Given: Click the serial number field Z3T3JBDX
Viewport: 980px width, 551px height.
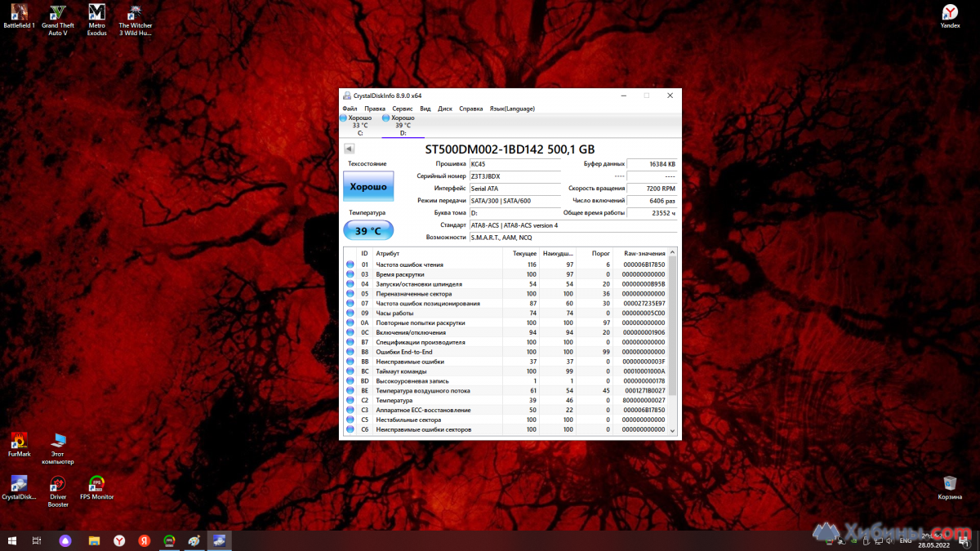Looking at the screenshot, I should [515, 176].
